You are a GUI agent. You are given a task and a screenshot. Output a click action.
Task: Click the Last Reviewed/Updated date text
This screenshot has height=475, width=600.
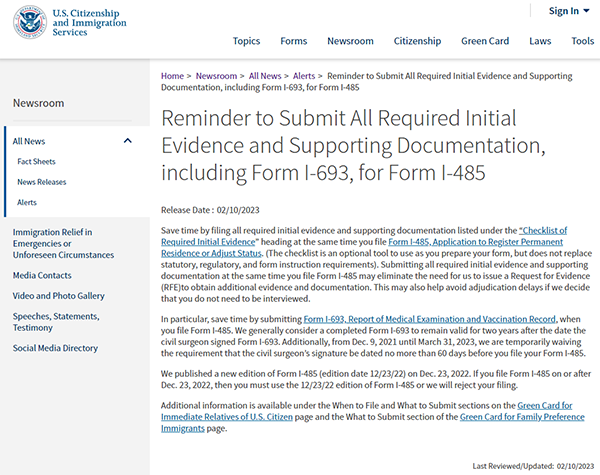(x=533, y=466)
